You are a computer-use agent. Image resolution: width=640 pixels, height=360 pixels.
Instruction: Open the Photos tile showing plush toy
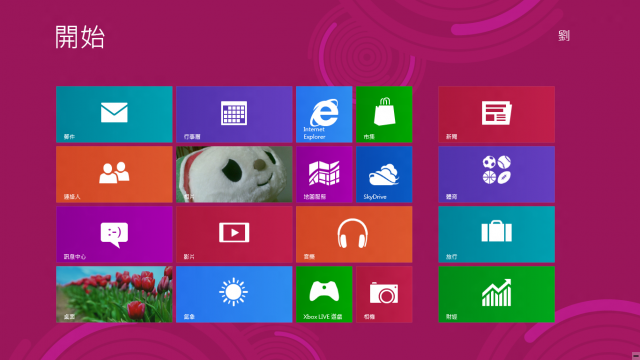pos(234,174)
